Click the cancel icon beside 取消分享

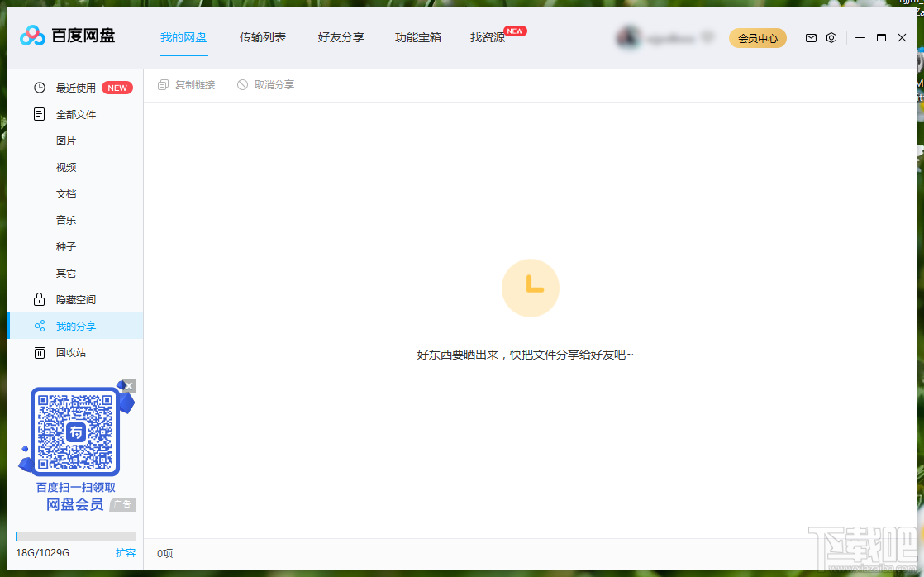click(x=242, y=85)
